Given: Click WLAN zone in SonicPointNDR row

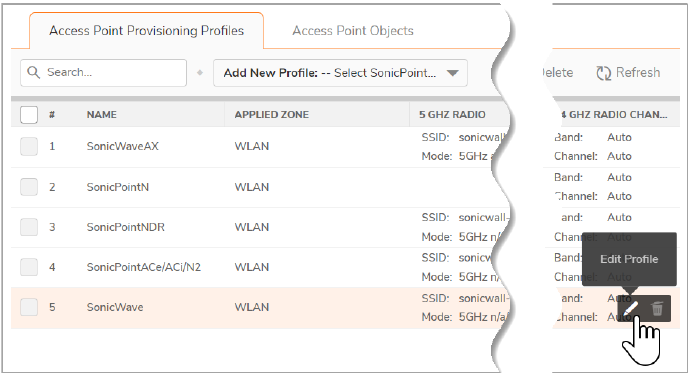Looking at the screenshot, I should coord(252,227).
